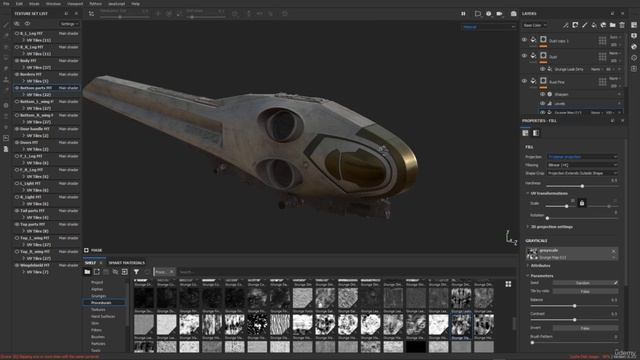The width and height of the screenshot is (640, 360).
Task: Click the lock aspect ratio icon under Scale
Action: tap(582, 203)
